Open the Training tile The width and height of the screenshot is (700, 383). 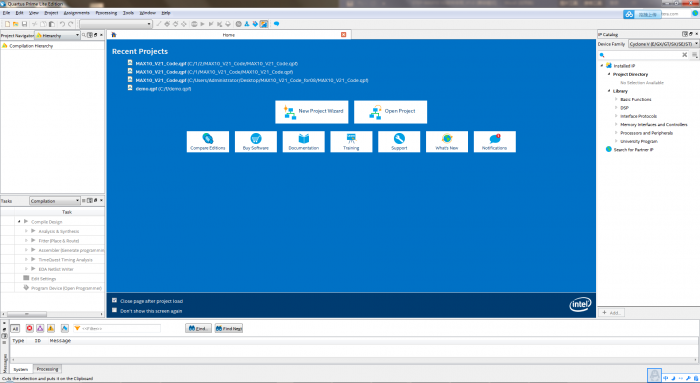[351, 142]
